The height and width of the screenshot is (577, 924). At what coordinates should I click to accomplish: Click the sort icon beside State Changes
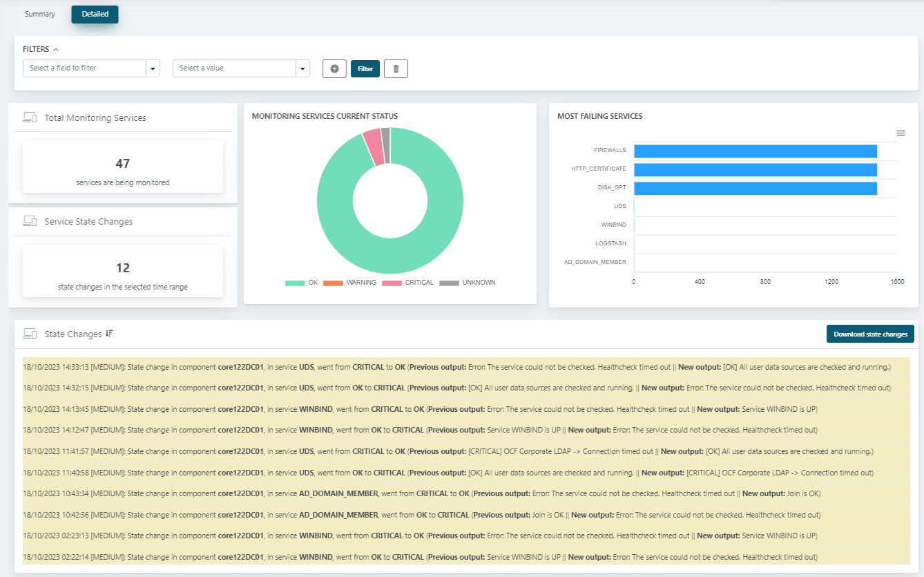(x=109, y=334)
